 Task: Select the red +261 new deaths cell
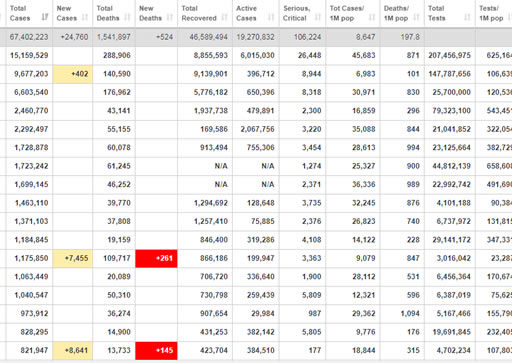(x=156, y=258)
